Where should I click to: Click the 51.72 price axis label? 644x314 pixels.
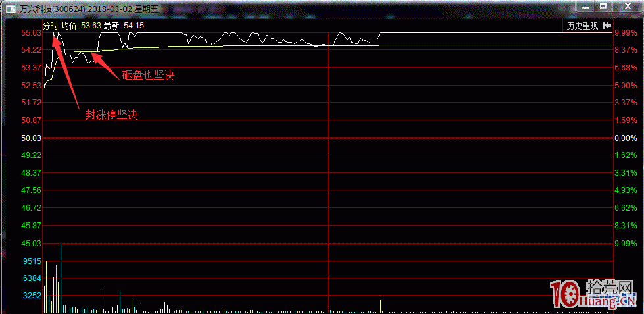click(x=32, y=102)
